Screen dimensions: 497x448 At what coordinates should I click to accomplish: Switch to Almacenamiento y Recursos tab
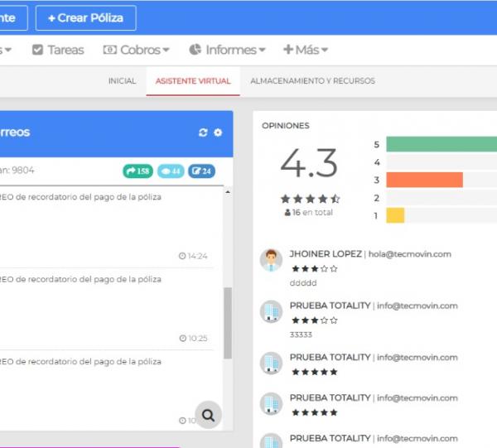pyautogui.click(x=307, y=81)
